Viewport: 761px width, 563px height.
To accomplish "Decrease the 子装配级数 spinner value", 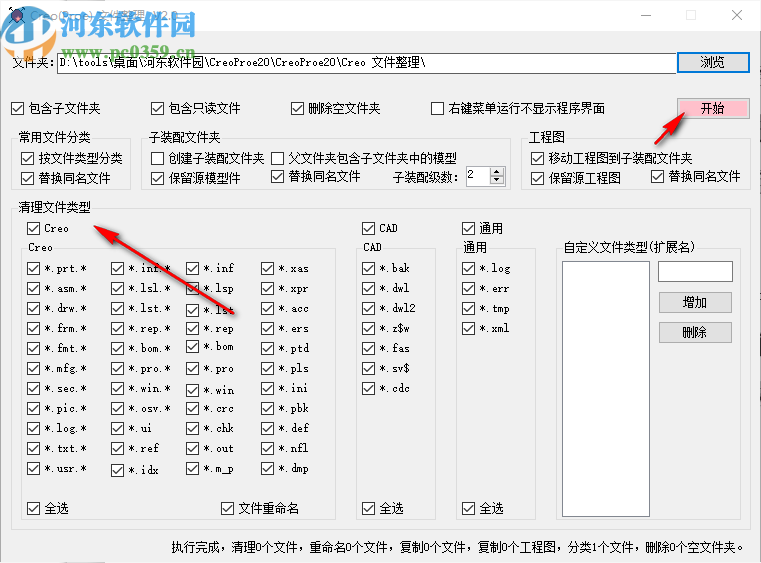I will tap(496, 180).
